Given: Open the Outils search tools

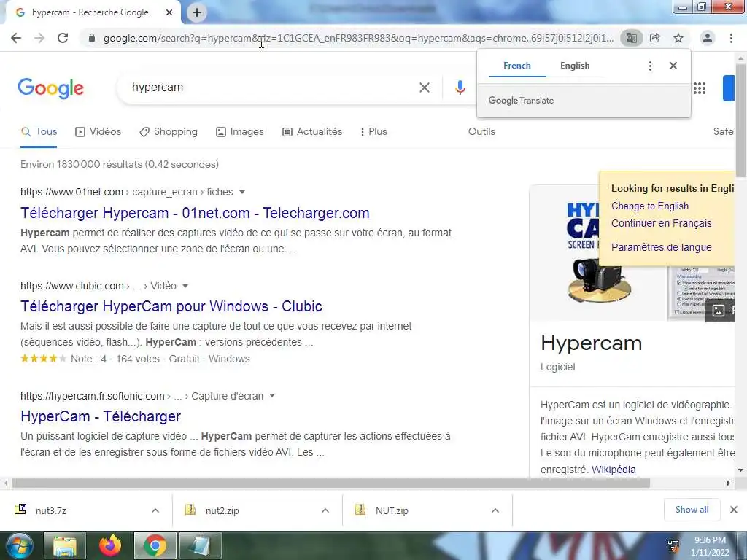Looking at the screenshot, I should (x=481, y=132).
